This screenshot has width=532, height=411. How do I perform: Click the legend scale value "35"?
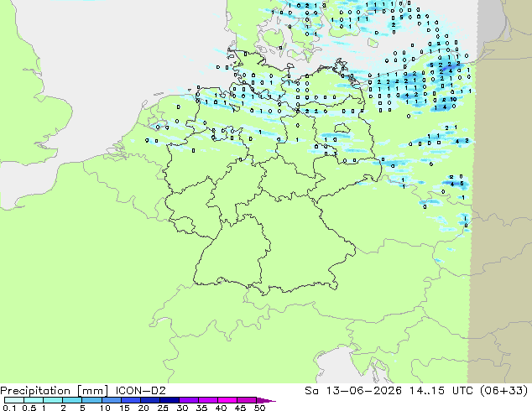pos(201,408)
